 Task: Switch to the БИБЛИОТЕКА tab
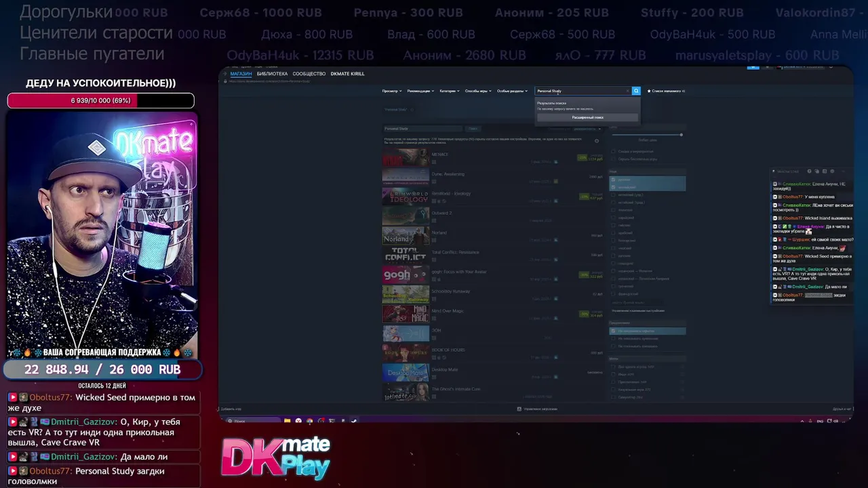[x=272, y=73]
